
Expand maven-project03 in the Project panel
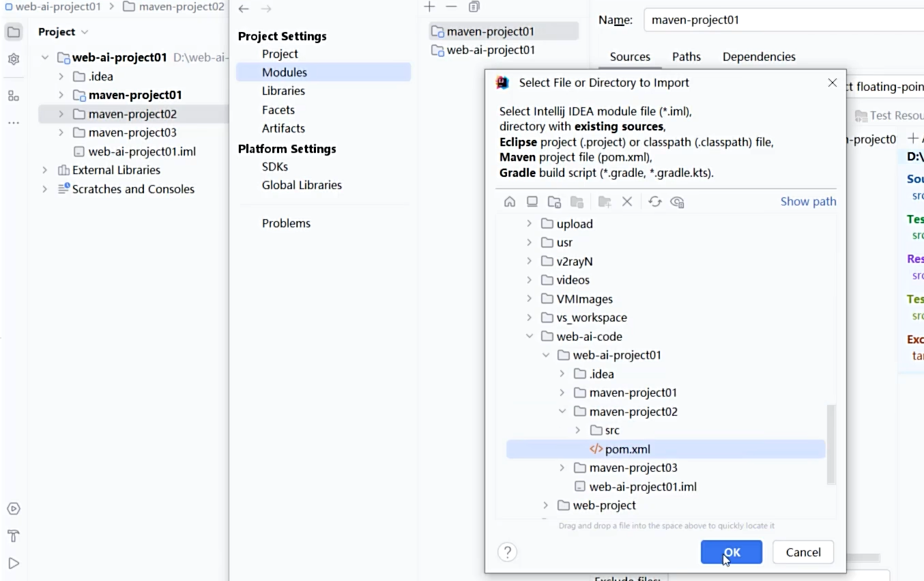61,132
